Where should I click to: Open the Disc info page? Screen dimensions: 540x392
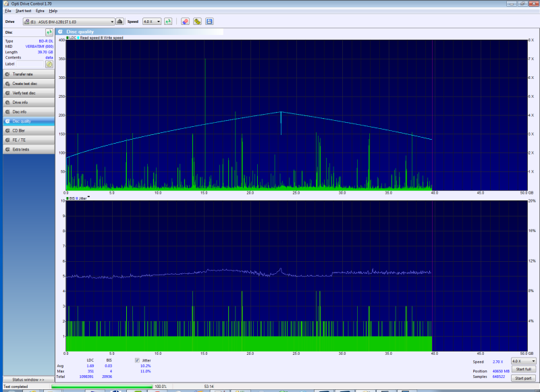[x=29, y=112]
